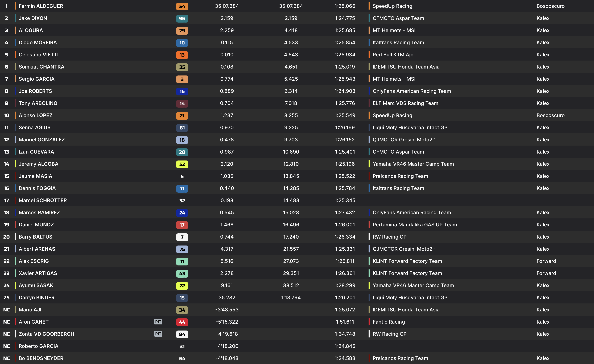Open rider Ai OGURA's name link

point(31,30)
